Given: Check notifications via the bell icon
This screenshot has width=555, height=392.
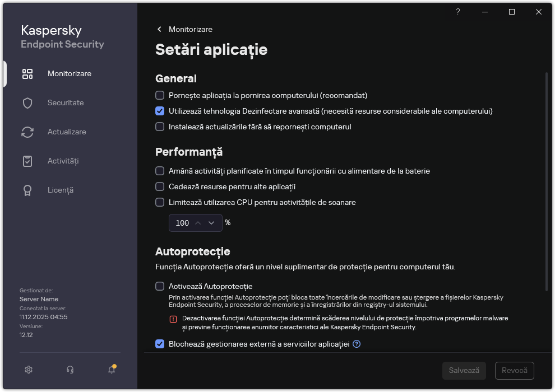Looking at the screenshot, I should click(x=110, y=370).
